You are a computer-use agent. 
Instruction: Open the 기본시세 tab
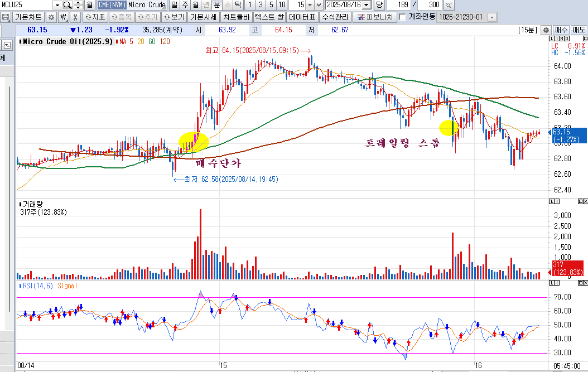pos(203,17)
